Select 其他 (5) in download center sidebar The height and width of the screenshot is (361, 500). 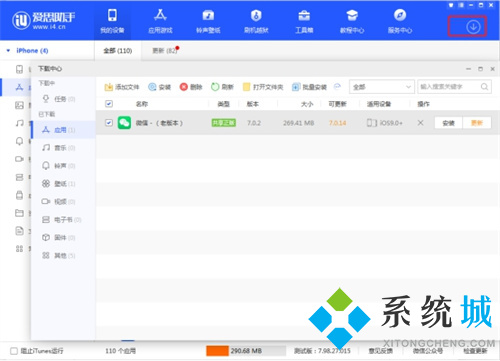point(63,256)
